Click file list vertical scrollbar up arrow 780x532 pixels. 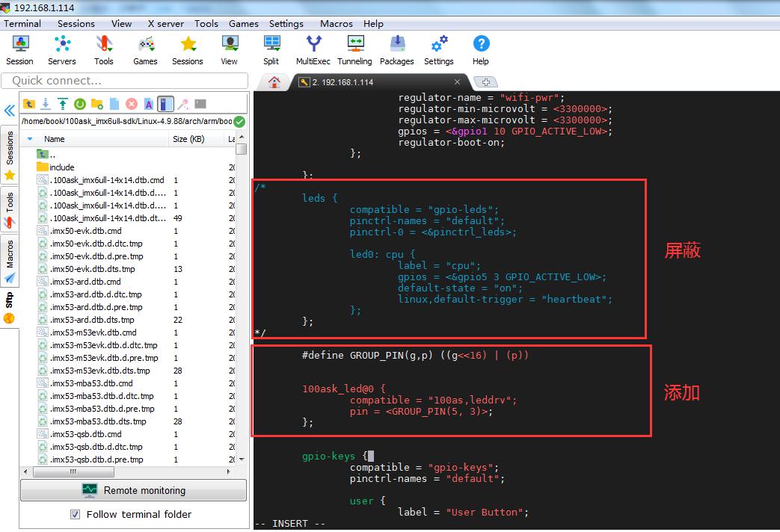(x=242, y=137)
